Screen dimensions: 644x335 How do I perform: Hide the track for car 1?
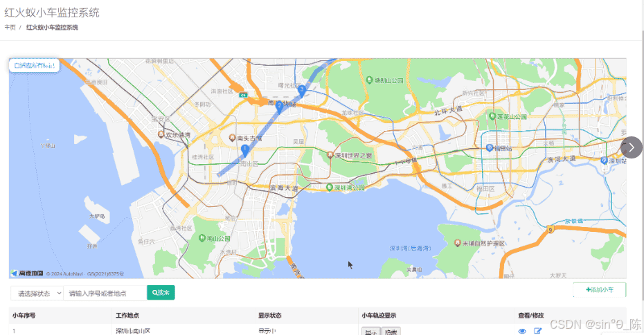391,332
